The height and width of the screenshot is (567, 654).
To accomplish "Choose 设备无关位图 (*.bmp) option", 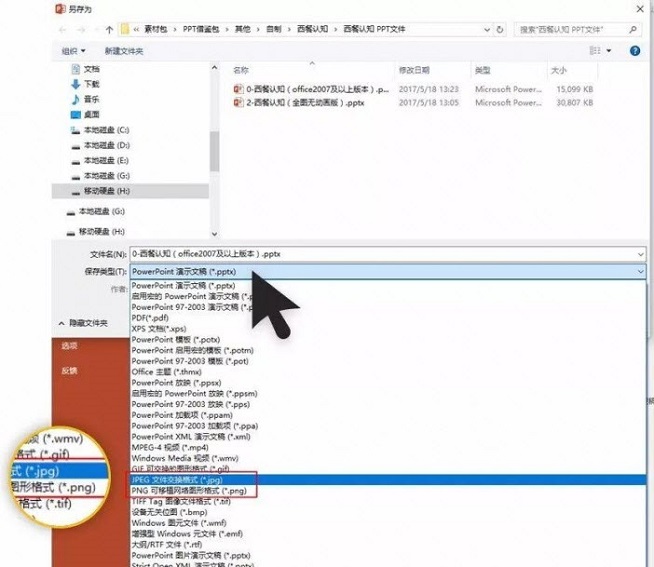I will coord(169,512).
